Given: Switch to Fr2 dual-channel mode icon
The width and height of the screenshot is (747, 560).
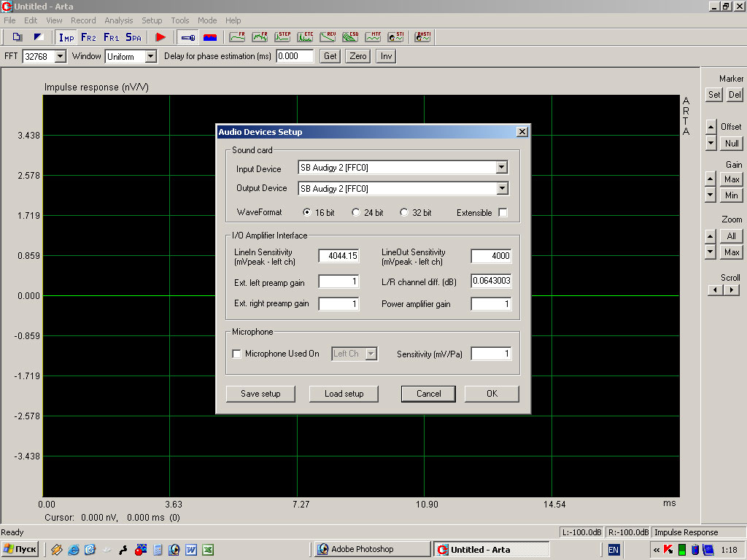Looking at the screenshot, I should [x=88, y=36].
